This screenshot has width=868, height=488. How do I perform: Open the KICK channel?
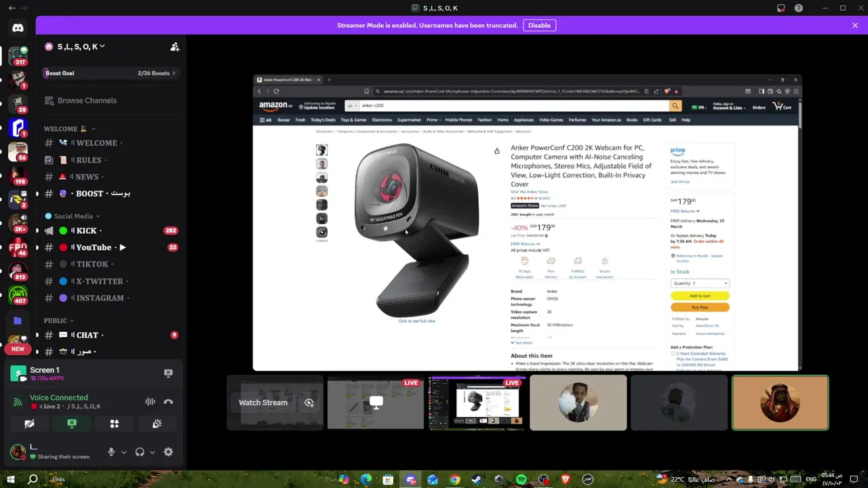[110, 230]
